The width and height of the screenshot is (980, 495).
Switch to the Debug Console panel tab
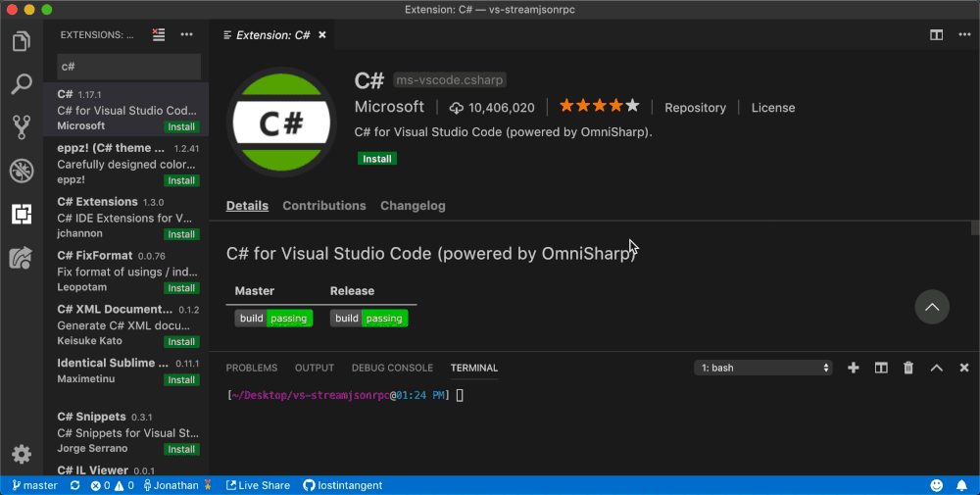click(x=392, y=368)
